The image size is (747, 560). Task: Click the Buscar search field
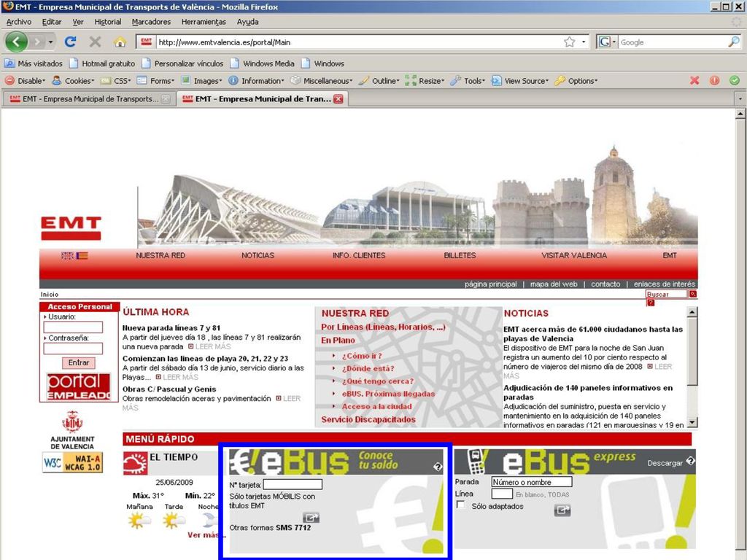[667, 295]
